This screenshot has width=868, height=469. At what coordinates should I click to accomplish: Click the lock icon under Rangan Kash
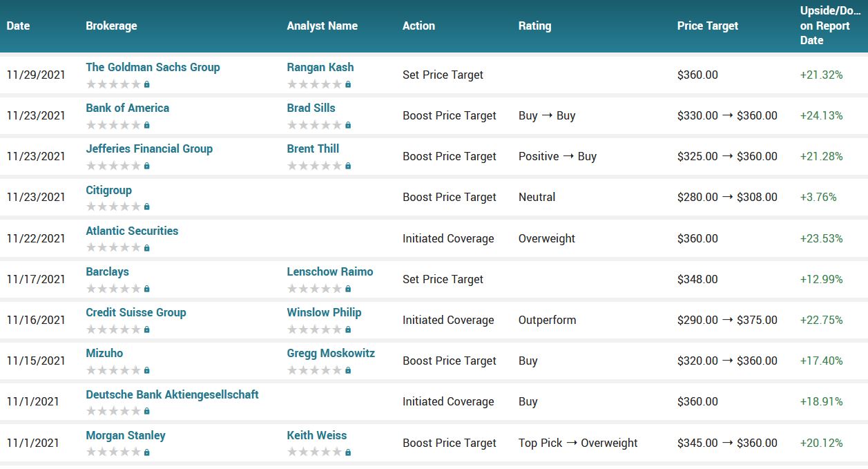348,84
